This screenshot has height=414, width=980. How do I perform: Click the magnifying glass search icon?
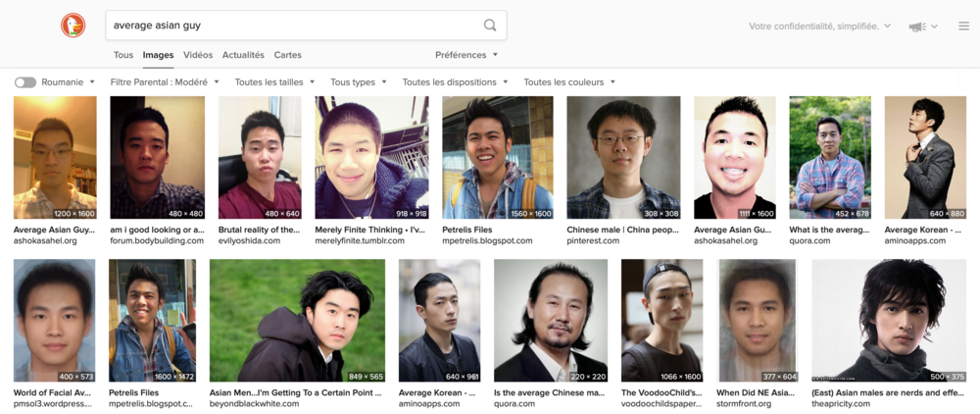pyautogui.click(x=490, y=25)
